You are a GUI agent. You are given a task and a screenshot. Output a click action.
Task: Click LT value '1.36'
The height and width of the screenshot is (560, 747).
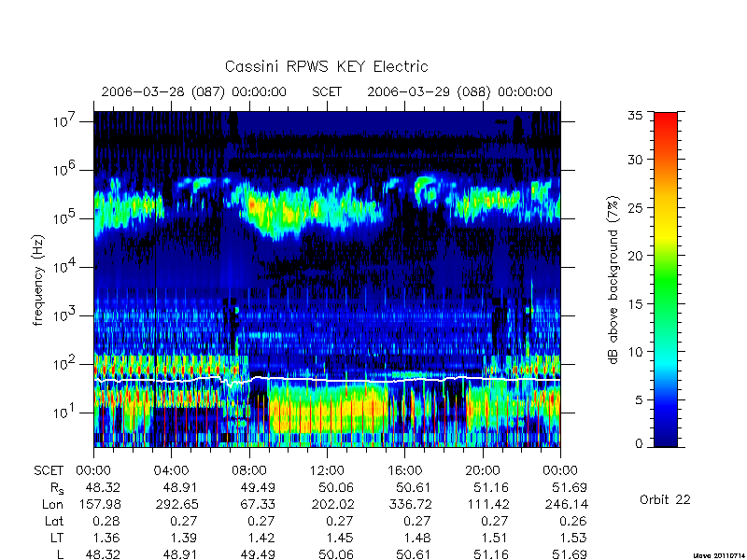(x=106, y=538)
